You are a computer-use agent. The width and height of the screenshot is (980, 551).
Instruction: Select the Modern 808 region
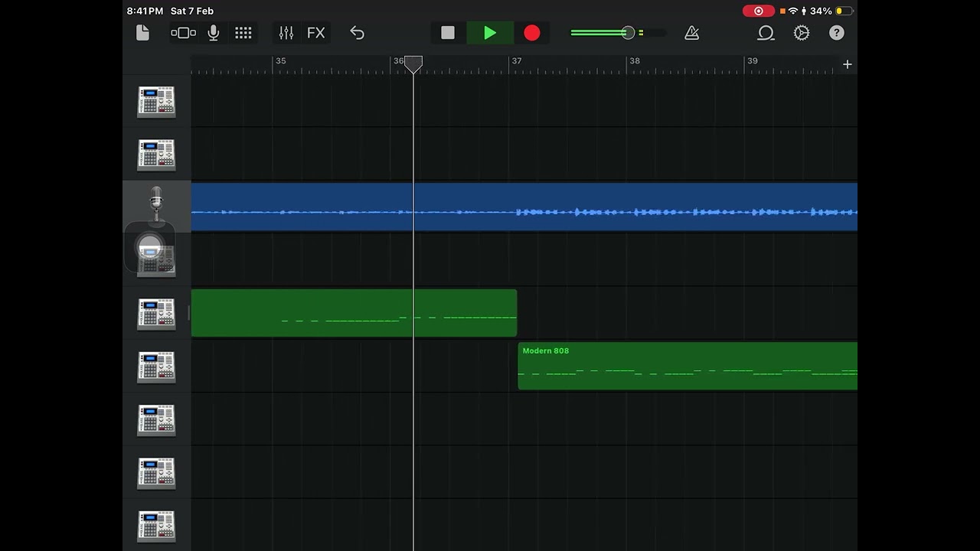688,366
